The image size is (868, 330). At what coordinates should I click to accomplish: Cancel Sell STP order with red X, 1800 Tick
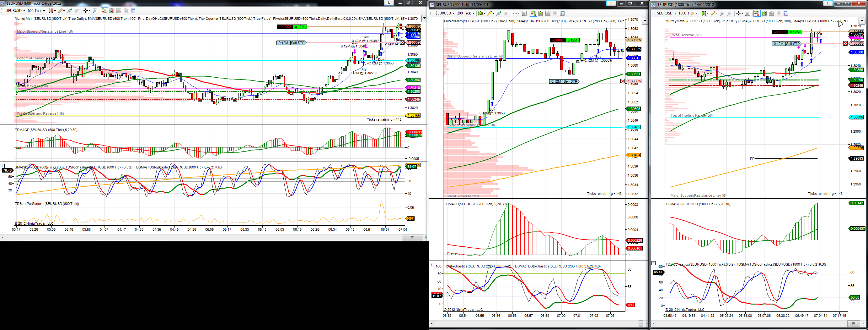[x=845, y=43]
